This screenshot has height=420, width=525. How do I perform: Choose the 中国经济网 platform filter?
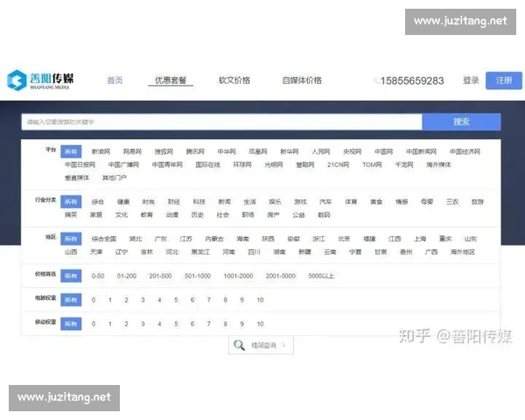(465, 151)
